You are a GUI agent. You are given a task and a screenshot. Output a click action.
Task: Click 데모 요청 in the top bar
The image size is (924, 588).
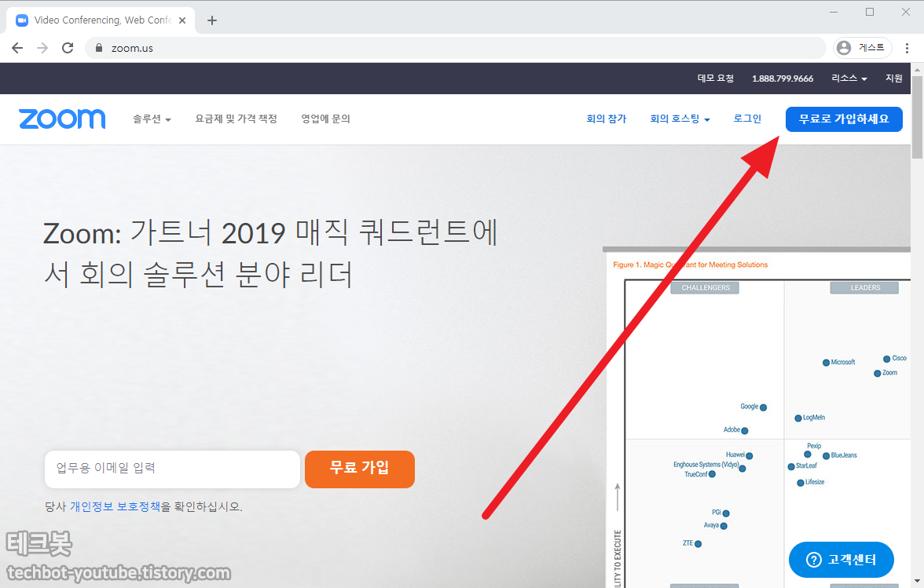[x=715, y=79]
